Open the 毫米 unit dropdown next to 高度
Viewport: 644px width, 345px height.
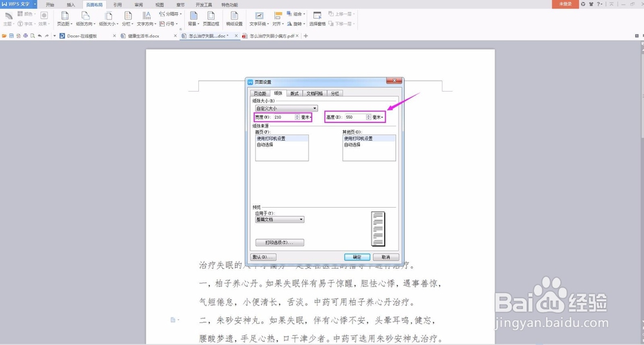click(x=378, y=117)
